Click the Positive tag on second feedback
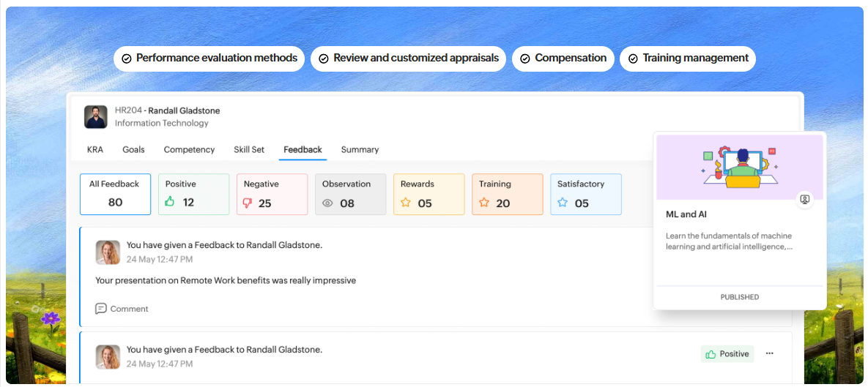868x387 pixels. [727, 354]
